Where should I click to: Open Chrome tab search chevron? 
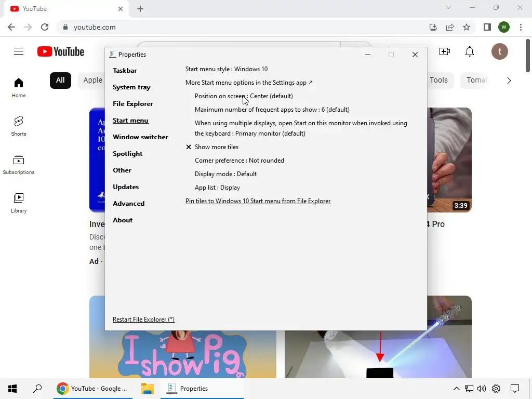(448, 7)
